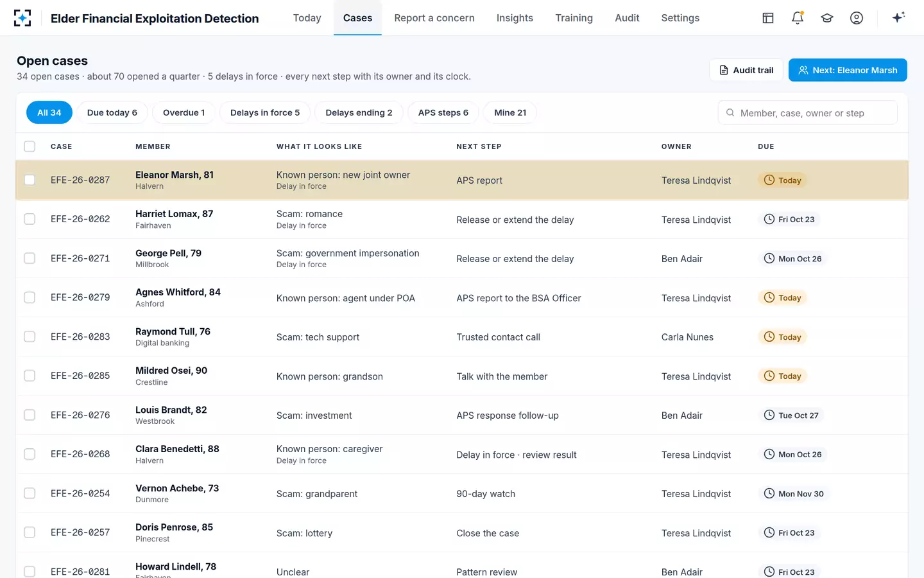This screenshot has height=578, width=924.
Task: Check the Eleanor Marsh case row
Action: [30, 180]
